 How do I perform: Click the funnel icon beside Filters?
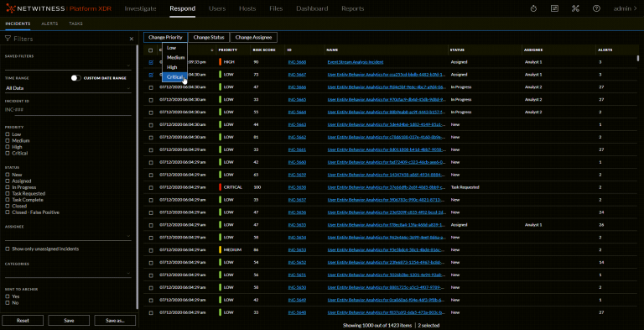pyautogui.click(x=8, y=39)
